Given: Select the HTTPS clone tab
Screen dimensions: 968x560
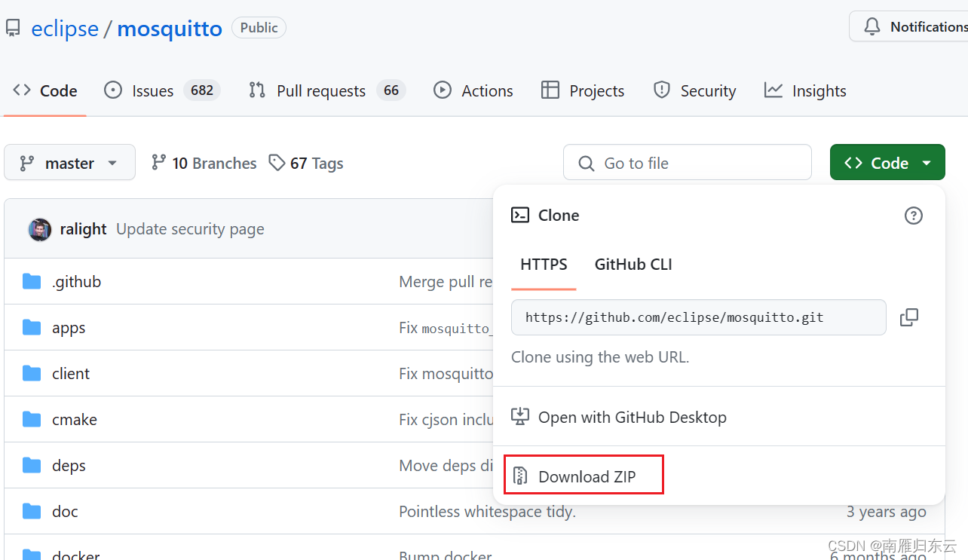Looking at the screenshot, I should point(544,265).
